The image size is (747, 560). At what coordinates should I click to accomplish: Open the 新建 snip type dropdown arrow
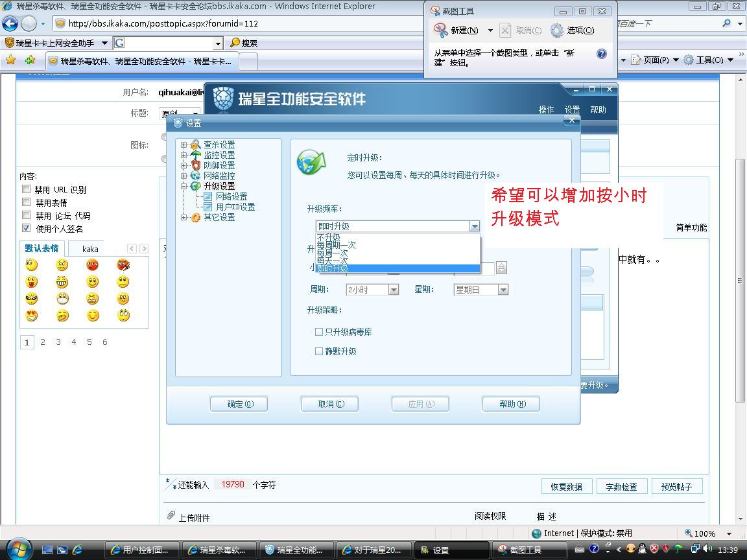490,30
